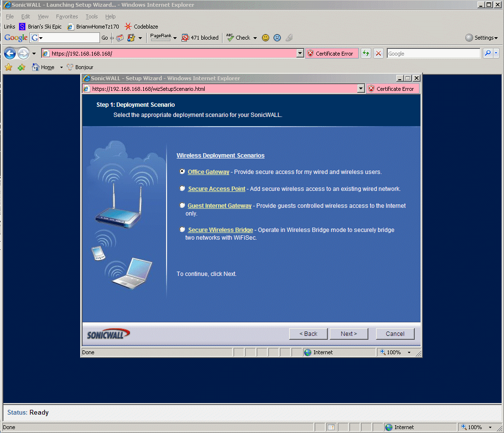Select the Secure Access Point radio button
The height and width of the screenshot is (433, 504).
[x=182, y=188]
